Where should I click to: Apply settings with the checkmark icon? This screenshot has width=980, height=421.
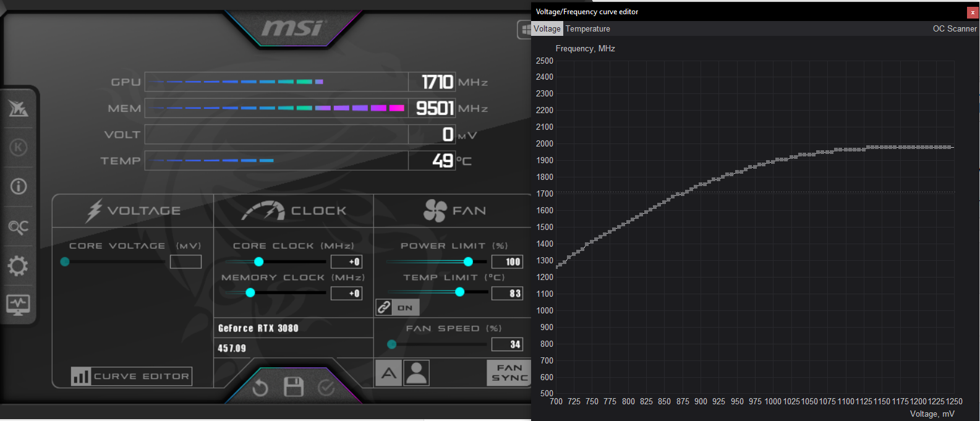(326, 388)
